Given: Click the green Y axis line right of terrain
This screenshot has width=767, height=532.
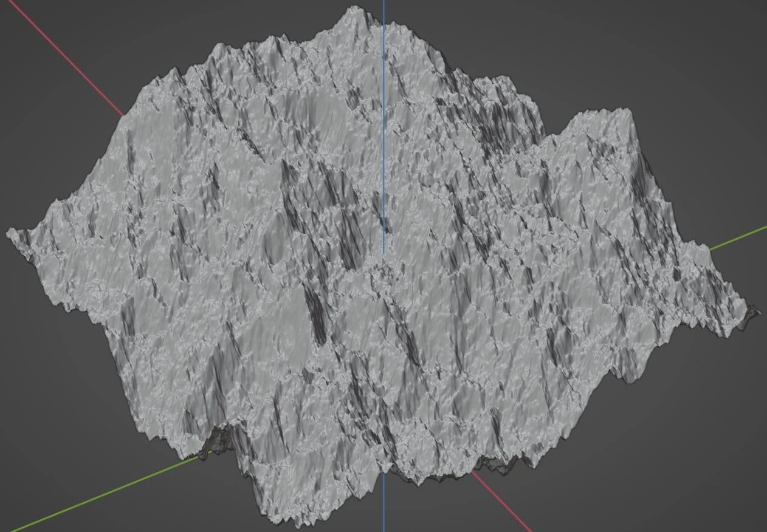Looking at the screenshot, I should (x=741, y=237).
